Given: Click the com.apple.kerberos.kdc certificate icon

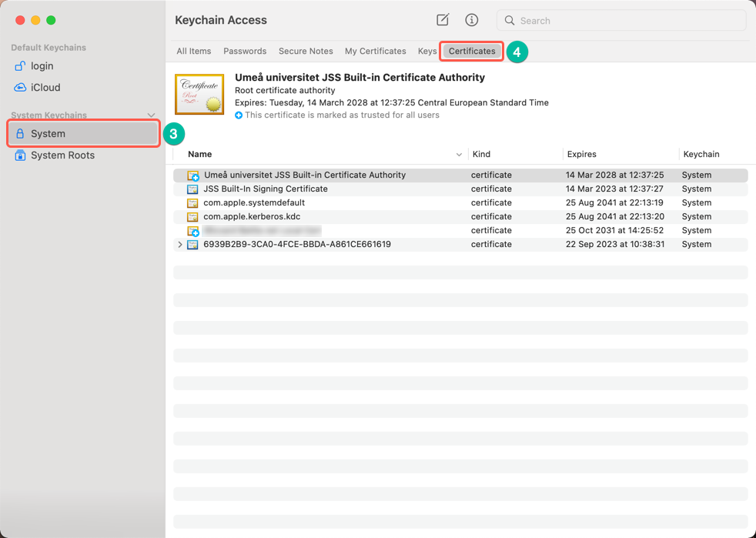Looking at the screenshot, I should (192, 217).
